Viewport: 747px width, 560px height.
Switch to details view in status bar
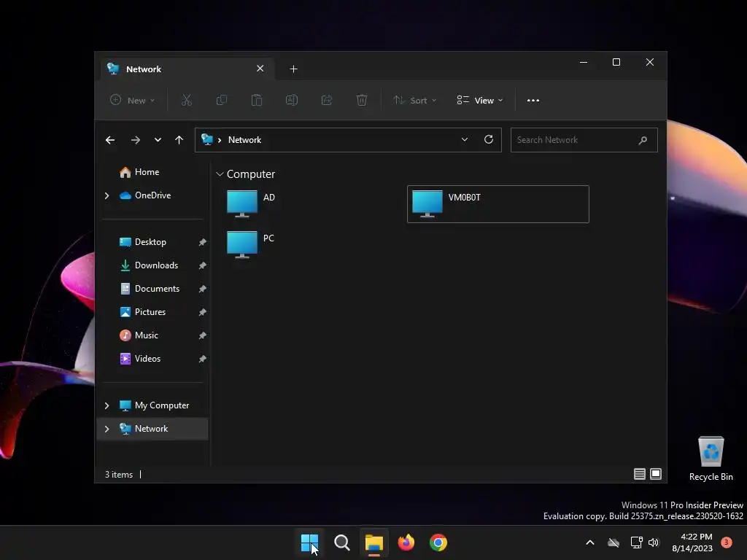[639, 474]
